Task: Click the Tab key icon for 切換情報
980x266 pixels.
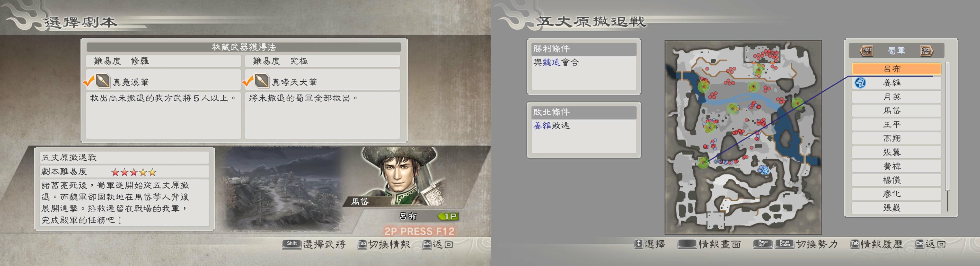Action: click(362, 244)
